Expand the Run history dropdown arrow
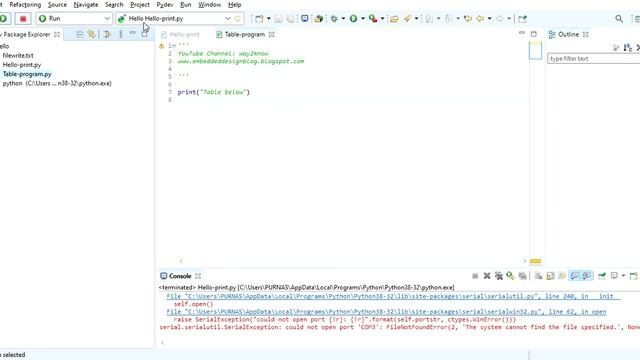 point(362,18)
